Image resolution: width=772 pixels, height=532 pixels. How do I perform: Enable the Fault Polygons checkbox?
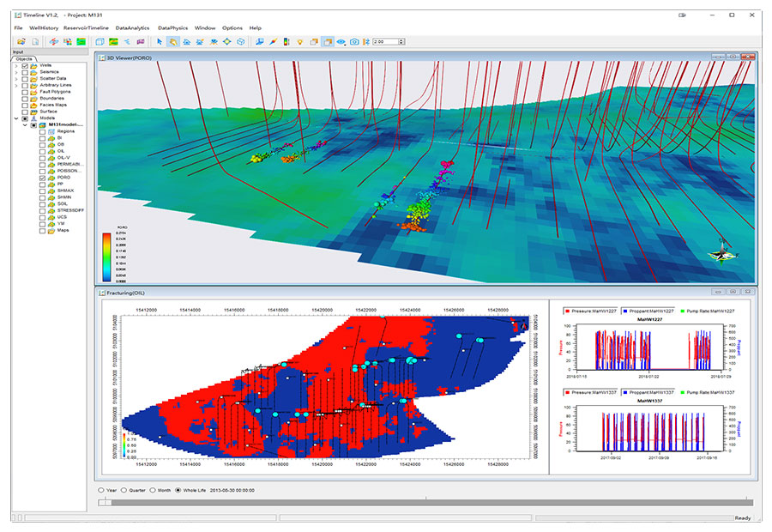point(25,92)
